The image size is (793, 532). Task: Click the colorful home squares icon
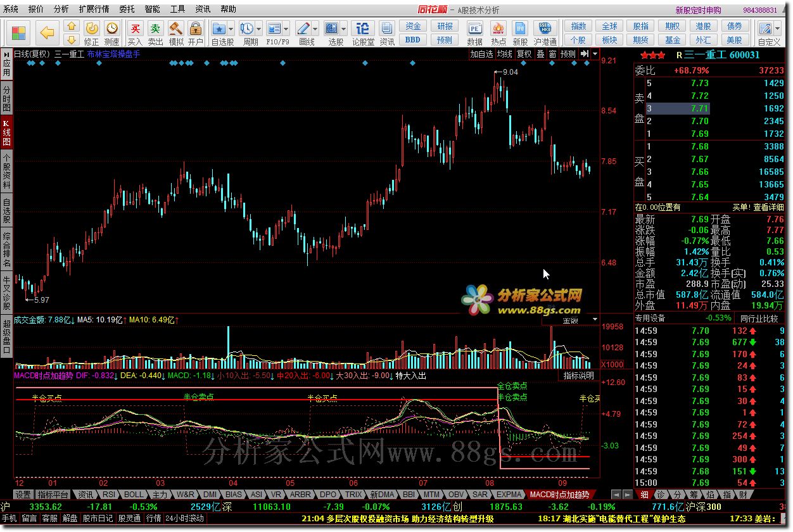click(x=19, y=33)
